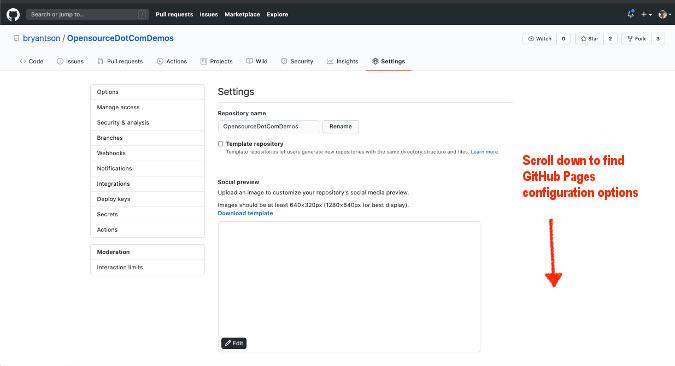Click the Rename button

click(341, 127)
